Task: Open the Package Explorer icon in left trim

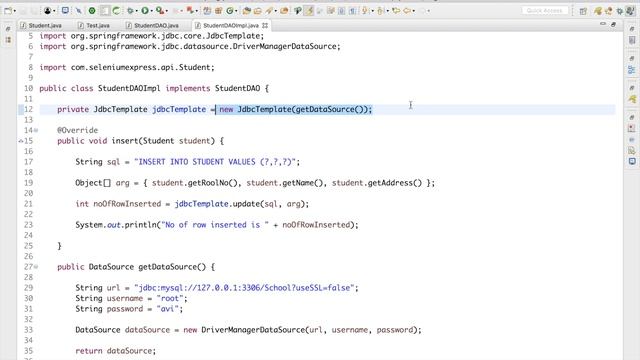Action: 8,40
